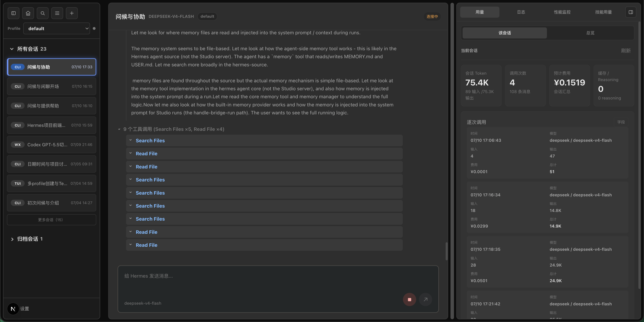Click the 刷新 refresh link
The width and height of the screenshot is (644, 322).
coord(625,51)
